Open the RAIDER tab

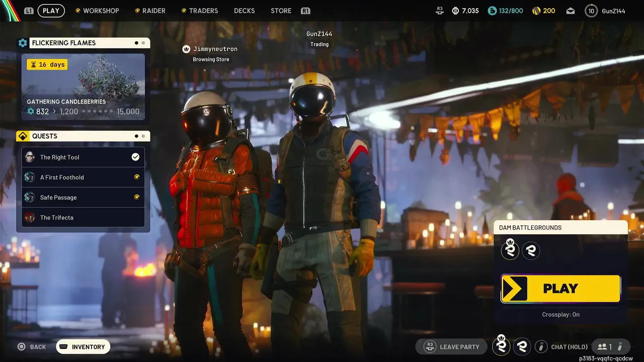click(150, 11)
